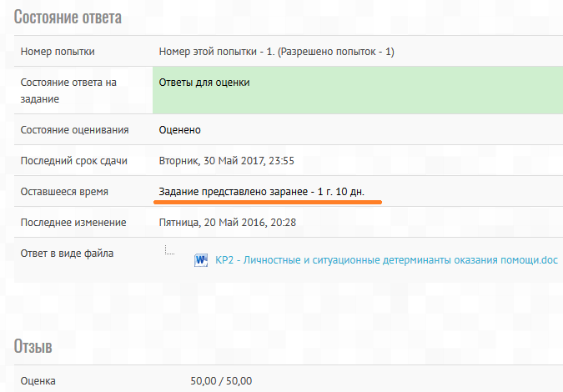563x392 pixels.
Task: Click the "Состояние ответа" section heading
Action: [x=68, y=18]
